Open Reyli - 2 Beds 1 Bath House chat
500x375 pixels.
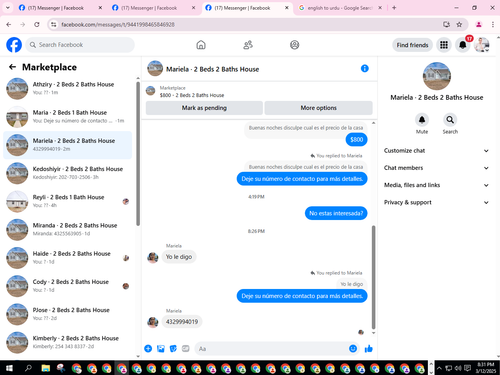[68, 201]
